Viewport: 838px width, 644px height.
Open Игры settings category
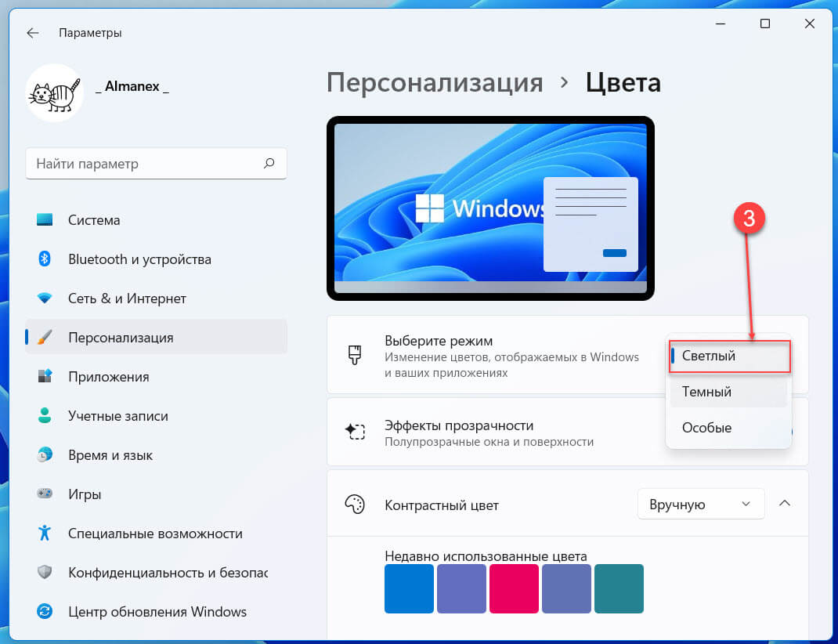tap(156, 494)
